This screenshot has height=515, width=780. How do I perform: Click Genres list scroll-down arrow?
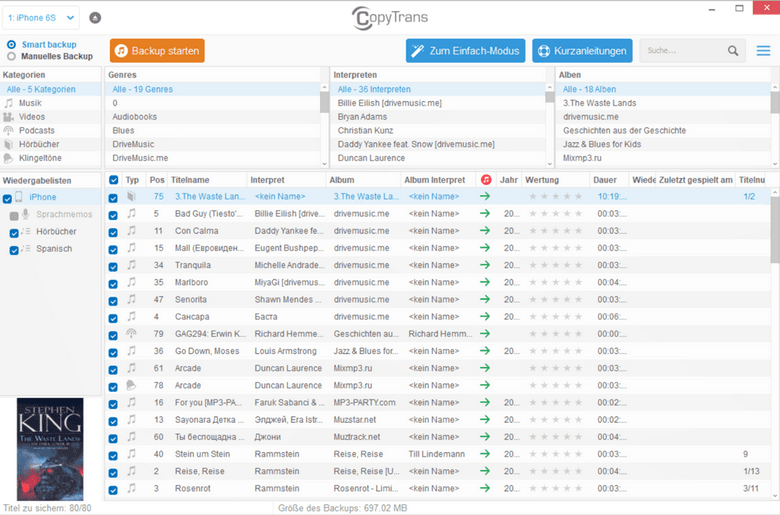(x=324, y=164)
